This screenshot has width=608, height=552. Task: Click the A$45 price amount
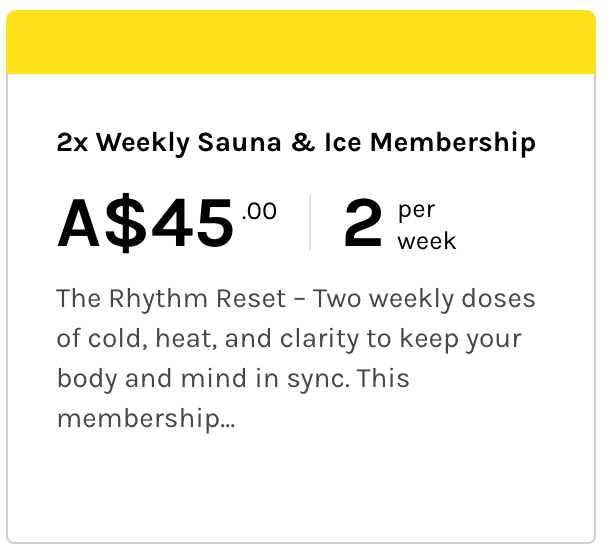point(146,224)
